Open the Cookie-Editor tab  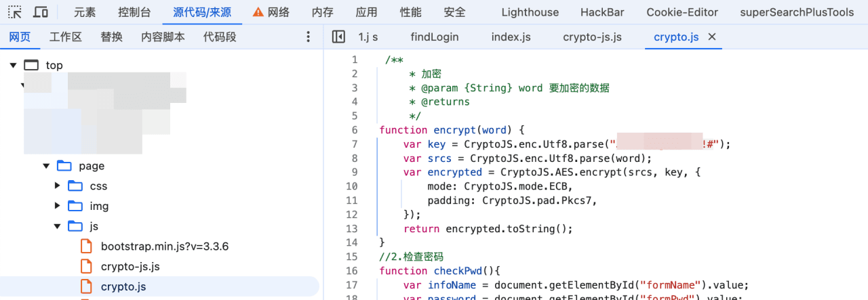tap(682, 12)
